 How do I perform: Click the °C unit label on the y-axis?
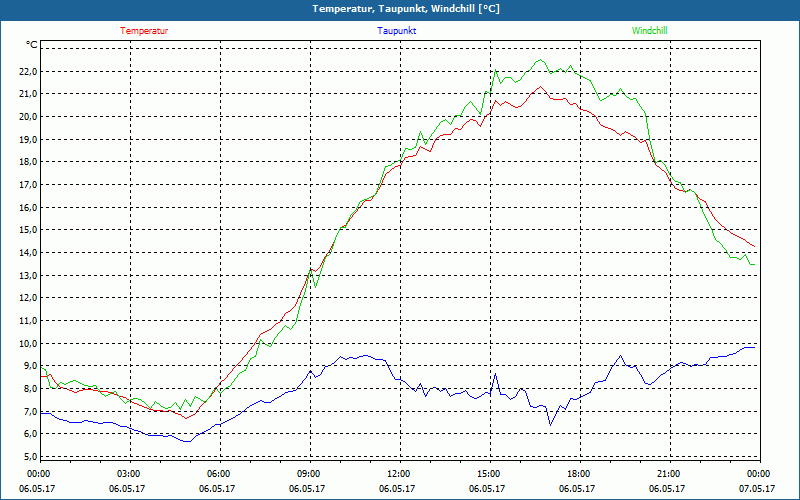[x=32, y=45]
